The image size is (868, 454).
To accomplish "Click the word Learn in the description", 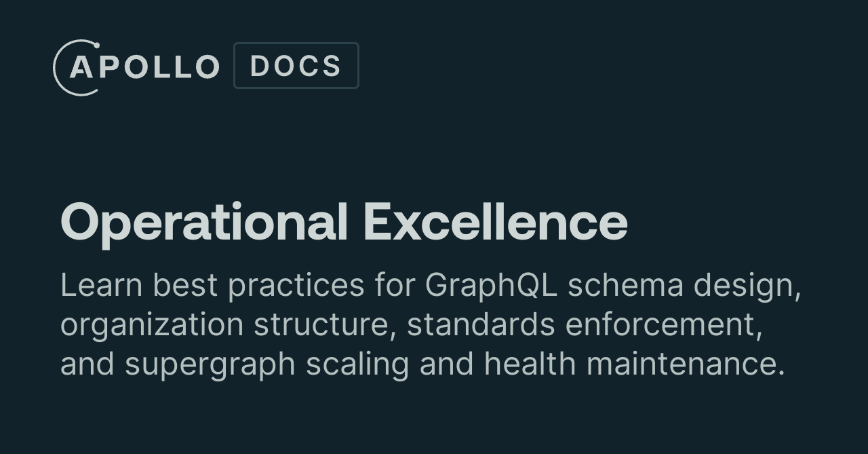I will pyautogui.click(x=102, y=285).
